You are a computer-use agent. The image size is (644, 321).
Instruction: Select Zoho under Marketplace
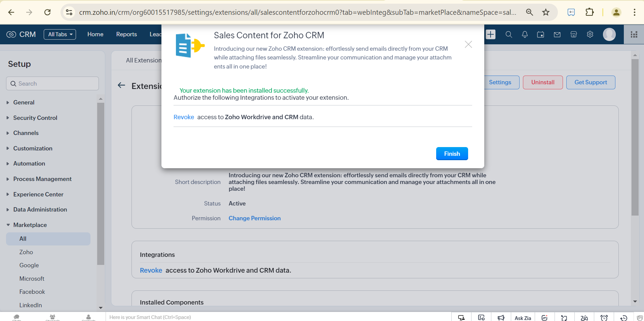click(26, 252)
